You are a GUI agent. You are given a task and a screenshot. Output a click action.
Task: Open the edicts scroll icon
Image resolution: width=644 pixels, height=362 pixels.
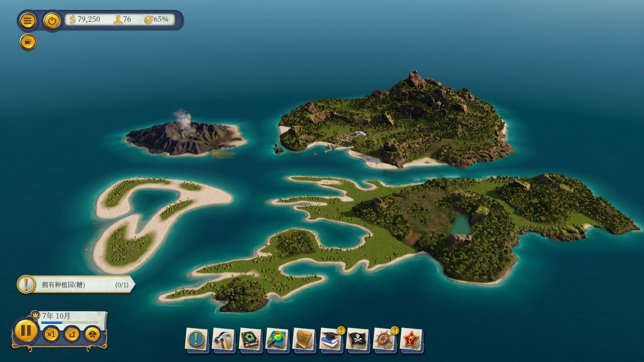click(304, 340)
